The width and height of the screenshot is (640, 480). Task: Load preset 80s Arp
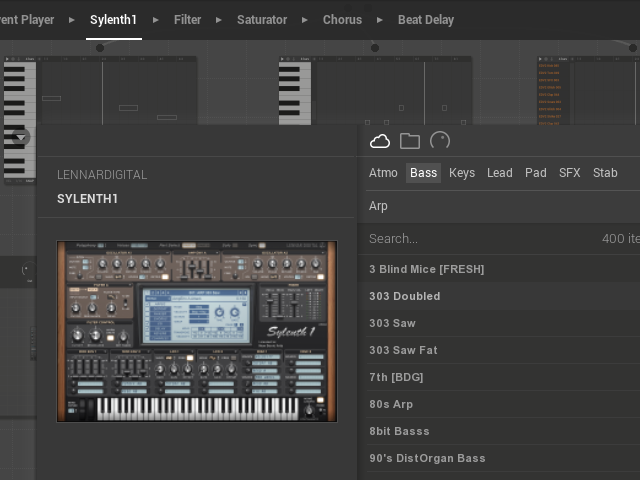499,404
